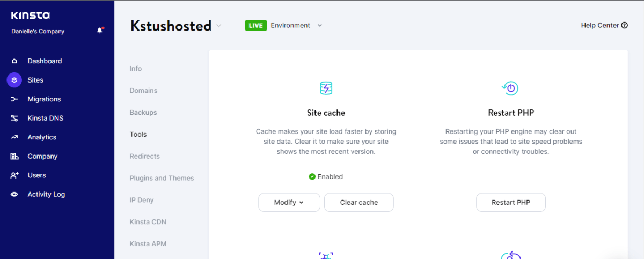Image resolution: width=644 pixels, height=259 pixels.
Task: Expand the Kstushosted site selector chevron
Action: point(218,26)
